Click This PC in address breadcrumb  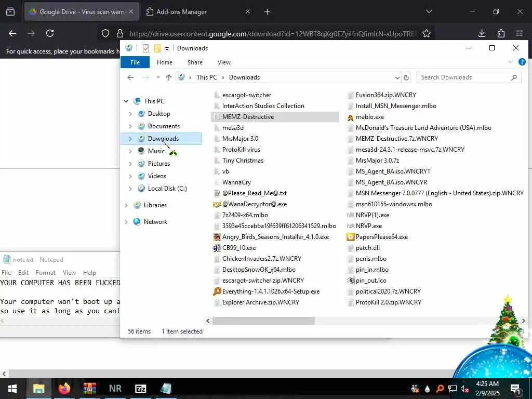click(206, 77)
